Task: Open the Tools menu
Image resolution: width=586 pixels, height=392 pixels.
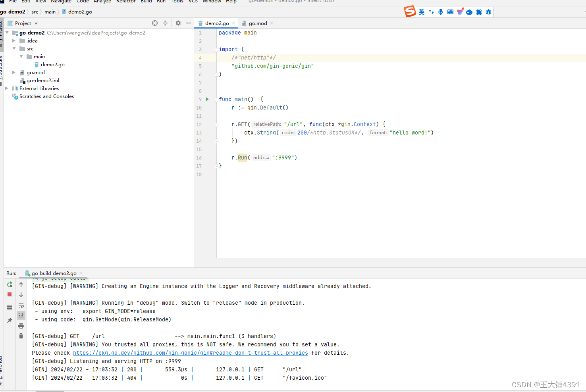Action: coord(177,2)
